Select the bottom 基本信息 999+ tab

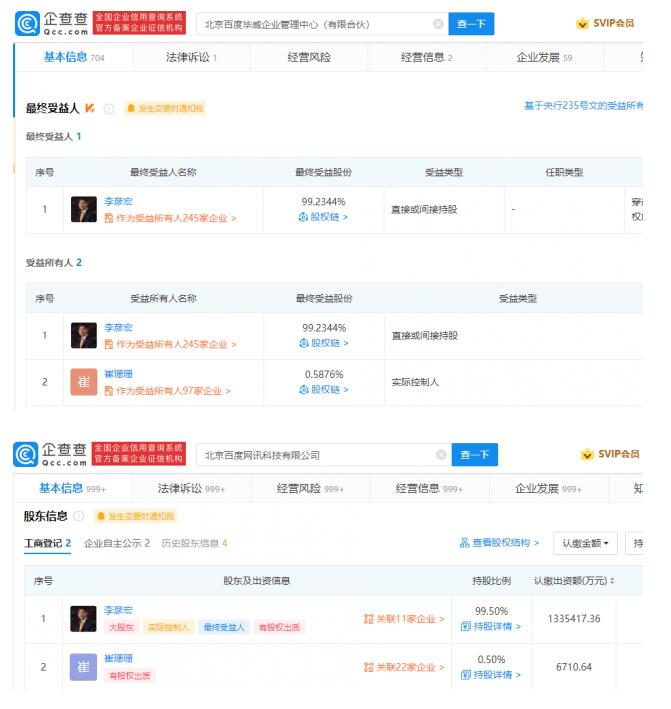click(72, 489)
